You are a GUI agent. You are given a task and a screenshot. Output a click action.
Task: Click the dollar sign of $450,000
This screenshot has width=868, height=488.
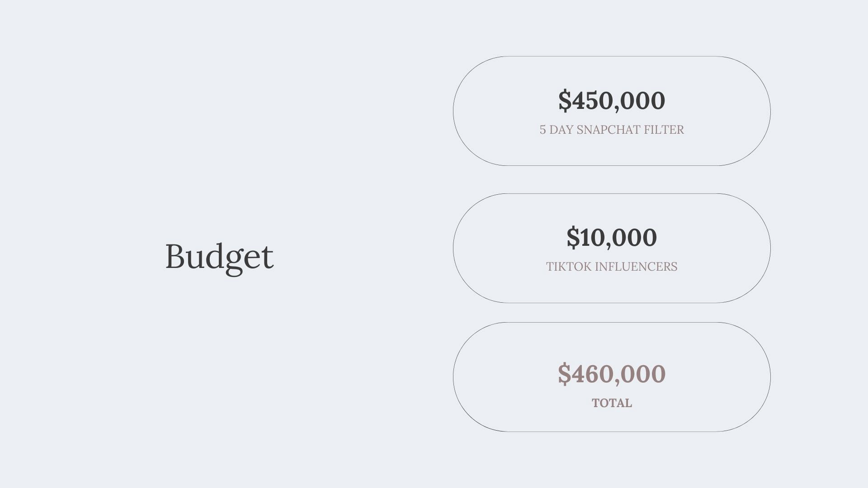pos(565,100)
